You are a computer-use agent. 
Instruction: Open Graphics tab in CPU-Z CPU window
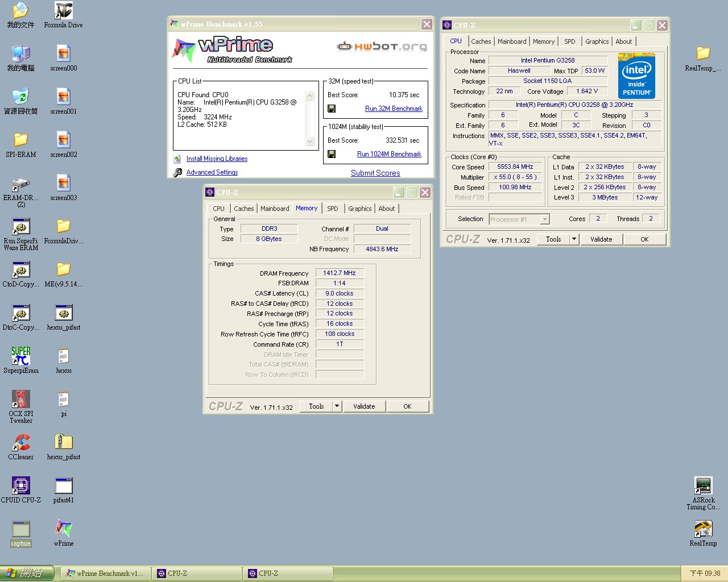(597, 41)
